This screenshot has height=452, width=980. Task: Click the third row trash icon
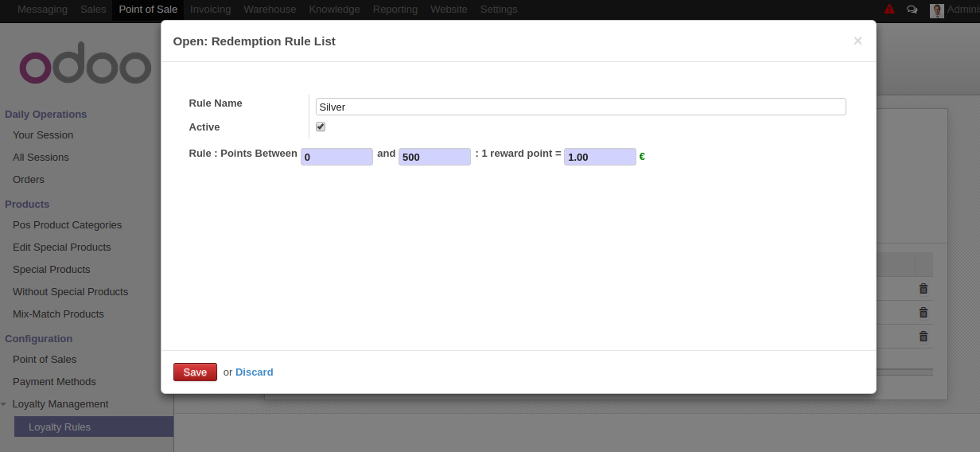point(924,337)
